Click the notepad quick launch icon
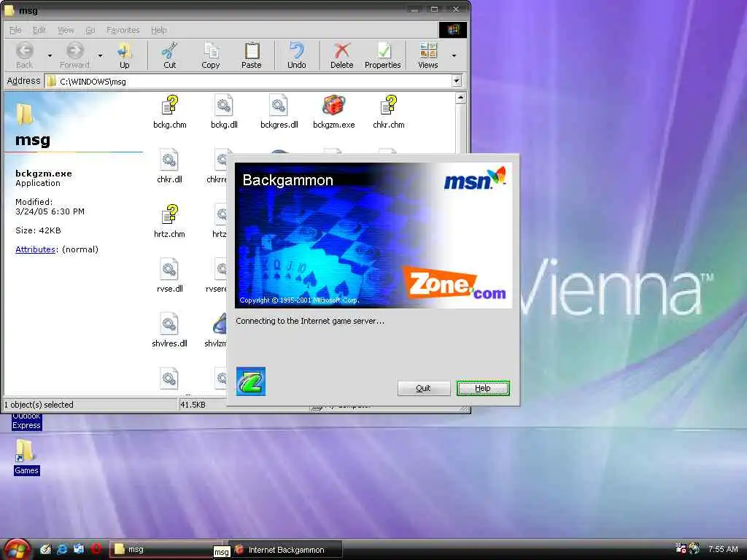This screenshot has height=560, width=747. [45, 549]
